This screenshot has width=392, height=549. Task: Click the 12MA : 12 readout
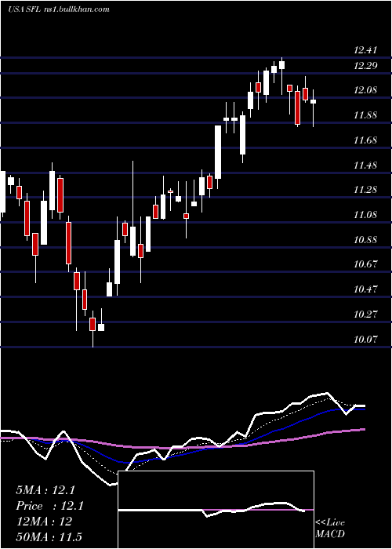(44, 522)
